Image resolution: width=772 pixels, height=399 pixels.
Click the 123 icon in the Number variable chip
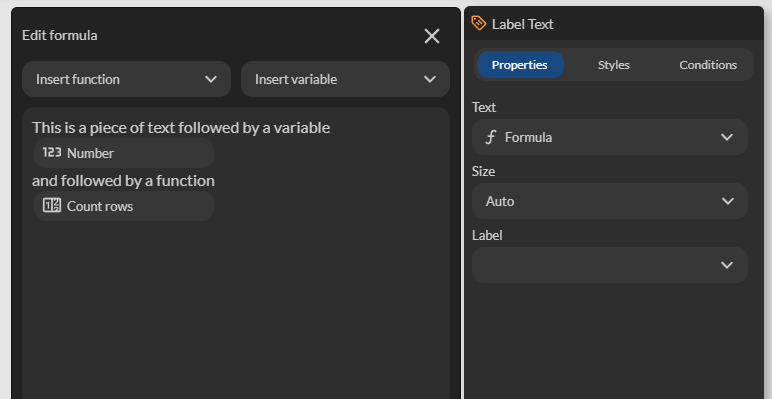pos(52,153)
